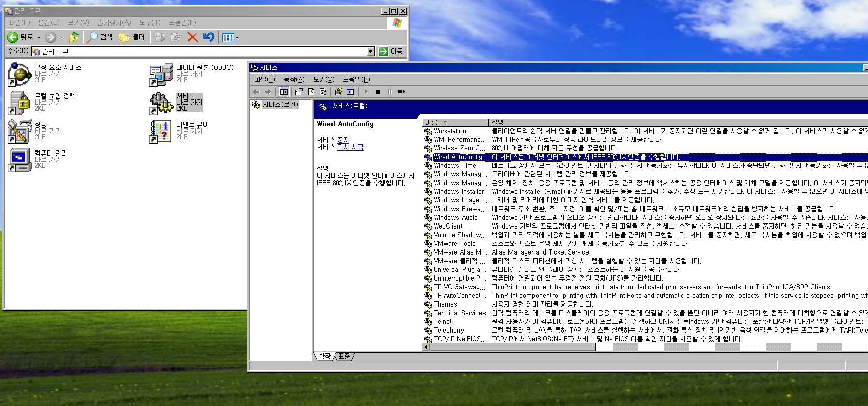The width and height of the screenshot is (868, 406).
Task: Click the Stop Service square icon
Action: pos(378,92)
